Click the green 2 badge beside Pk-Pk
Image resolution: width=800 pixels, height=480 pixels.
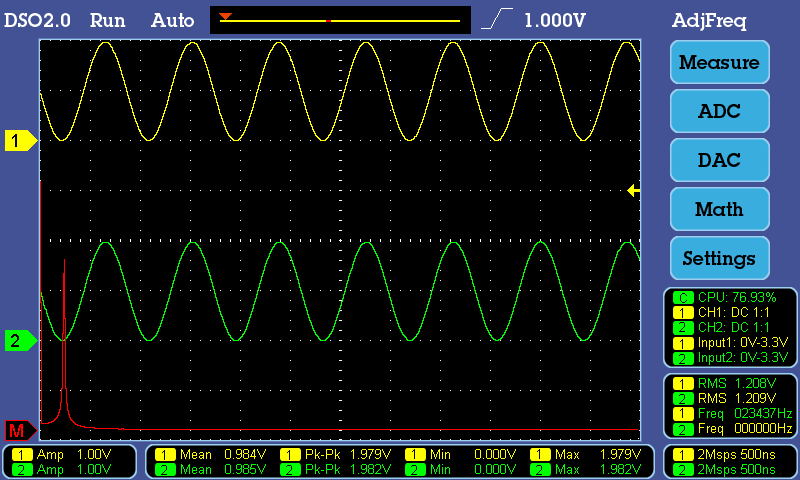point(290,469)
